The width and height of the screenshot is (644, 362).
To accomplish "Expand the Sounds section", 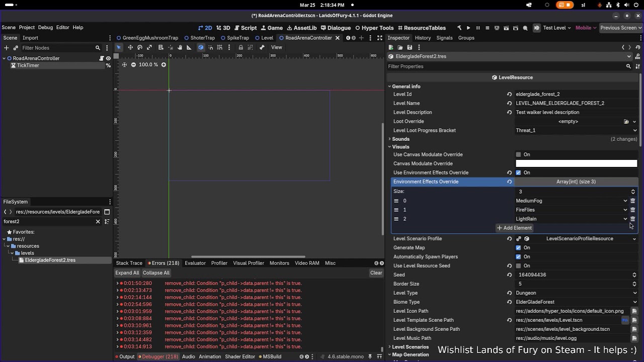I will click(x=401, y=139).
